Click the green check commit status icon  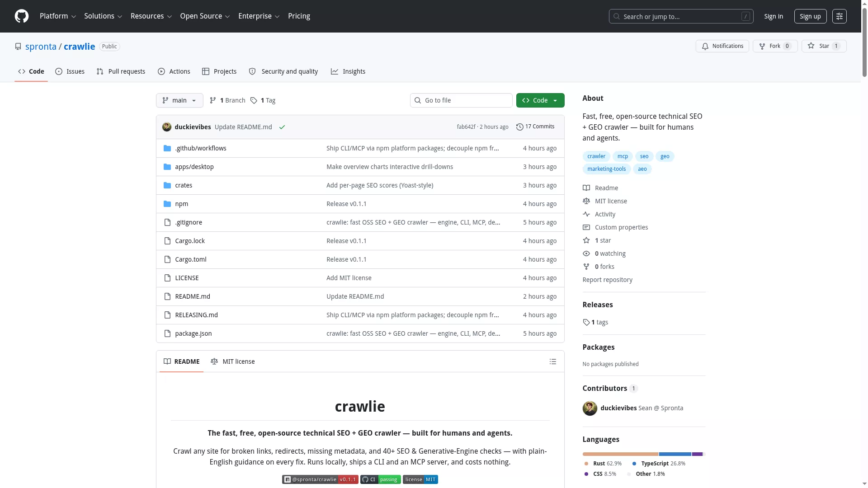point(282,127)
